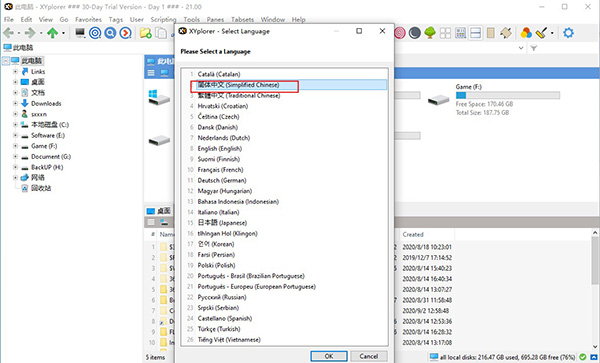
Task: Click the funnel filter icon
Action: (x=533, y=48)
